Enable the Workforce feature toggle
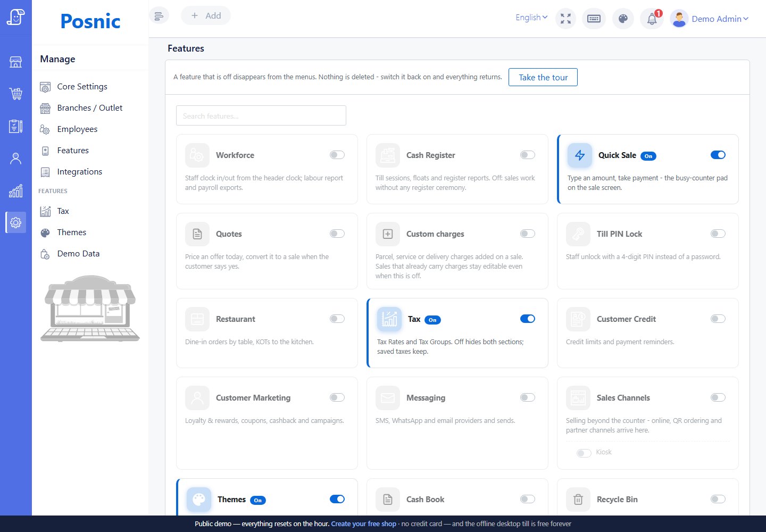This screenshot has height=532, width=766. tap(337, 155)
